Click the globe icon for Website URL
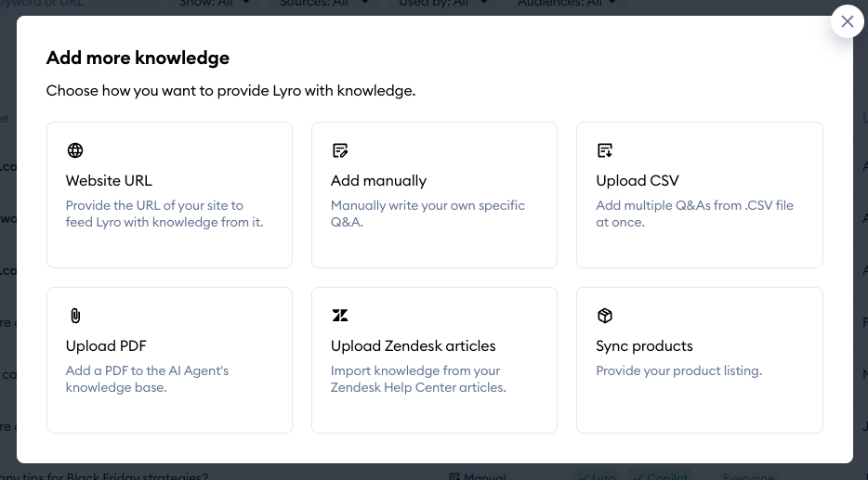Screen dimensions: 868x480 75,150
